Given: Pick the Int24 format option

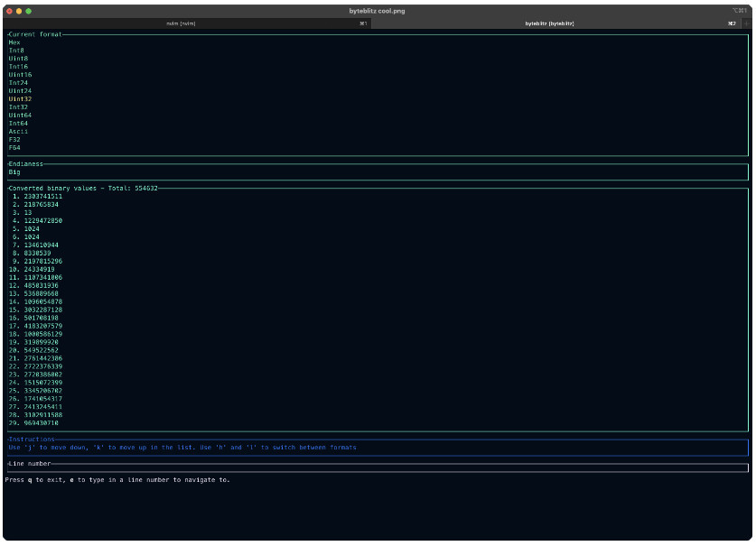Looking at the screenshot, I should pos(18,83).
